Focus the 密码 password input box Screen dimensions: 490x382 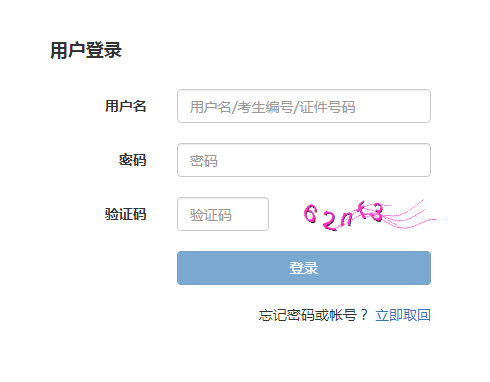[304, 160]
